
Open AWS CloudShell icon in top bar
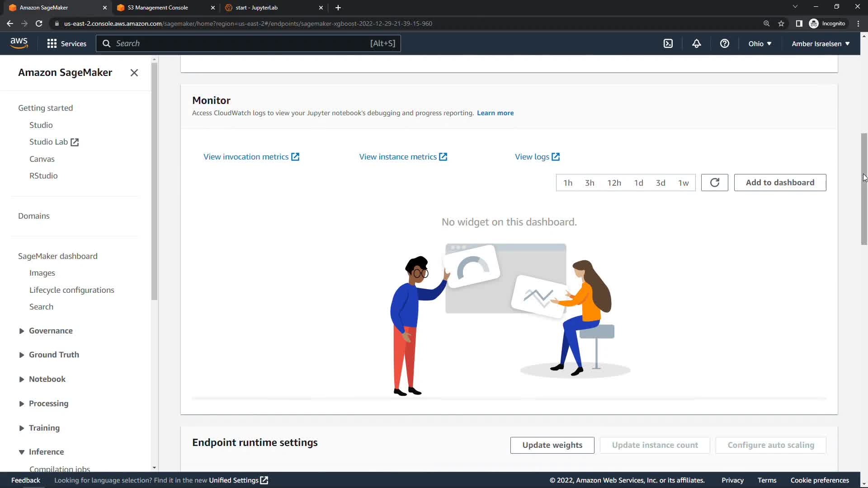pos(668,43)
